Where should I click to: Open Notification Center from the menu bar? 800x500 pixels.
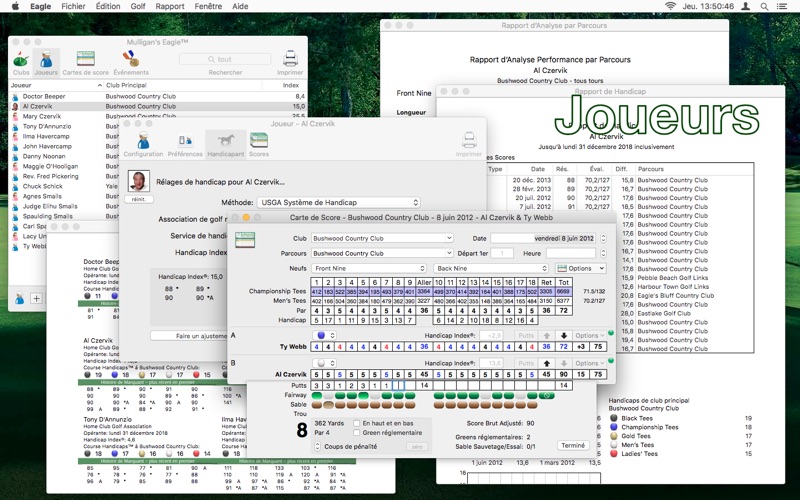click(x=782, y=6)
